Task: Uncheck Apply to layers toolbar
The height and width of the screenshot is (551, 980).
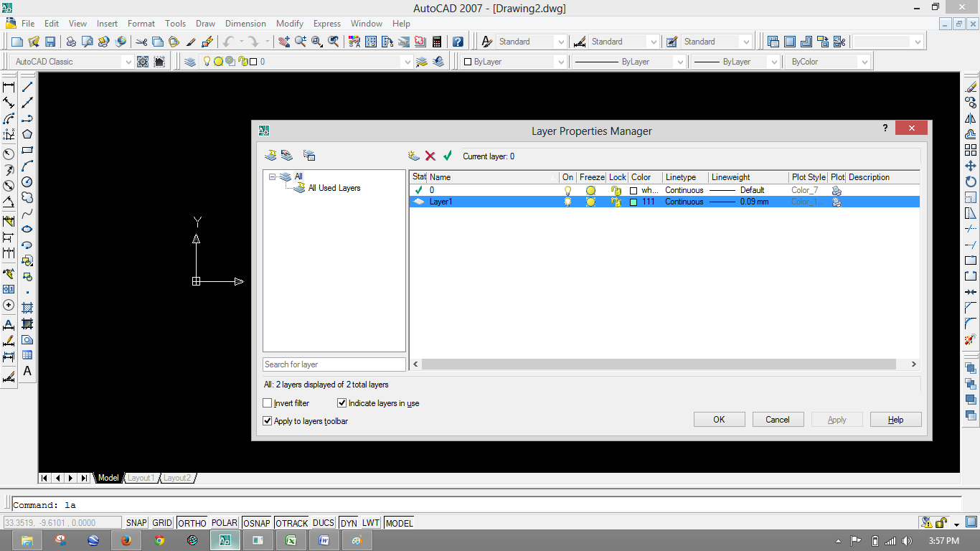Action: pyautogui.click(x=268, y=421)
